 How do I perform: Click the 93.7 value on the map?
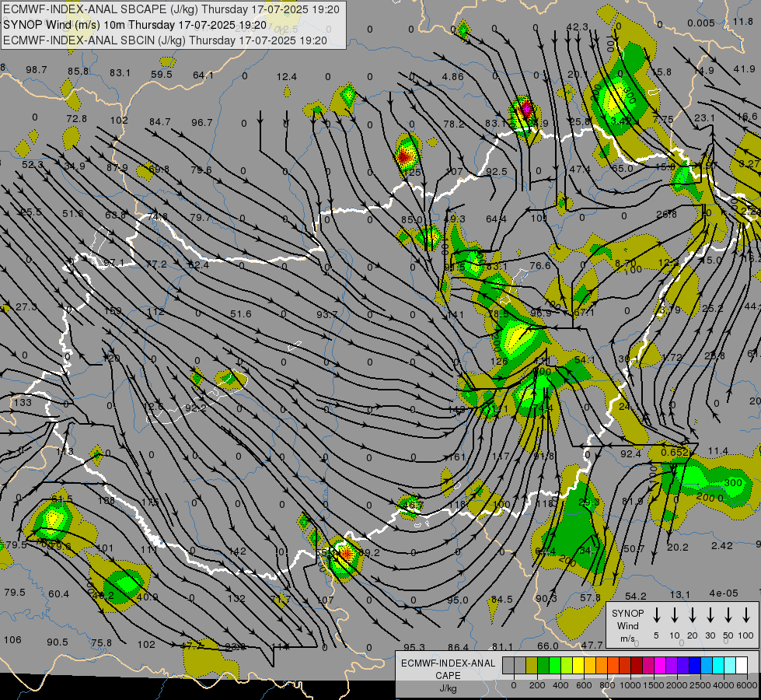click(x=327, y=314)
